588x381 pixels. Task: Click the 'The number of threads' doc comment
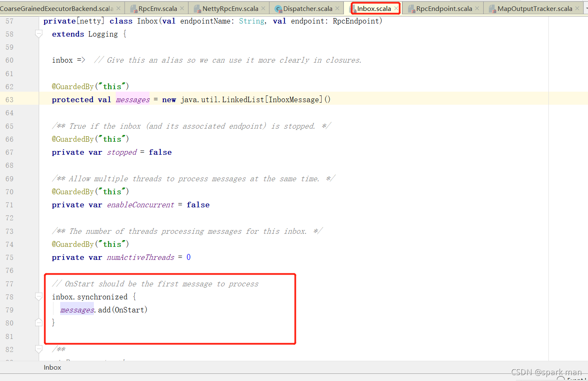[187, 231]
